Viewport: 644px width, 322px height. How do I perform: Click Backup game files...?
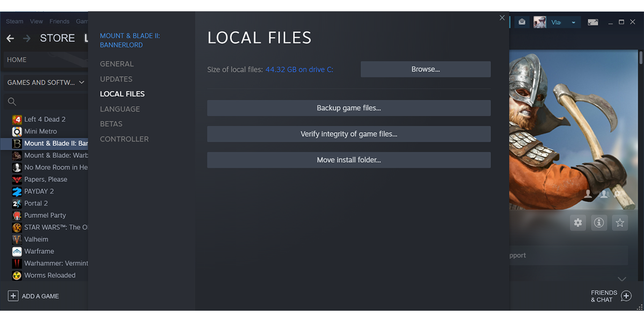point(349,108)
